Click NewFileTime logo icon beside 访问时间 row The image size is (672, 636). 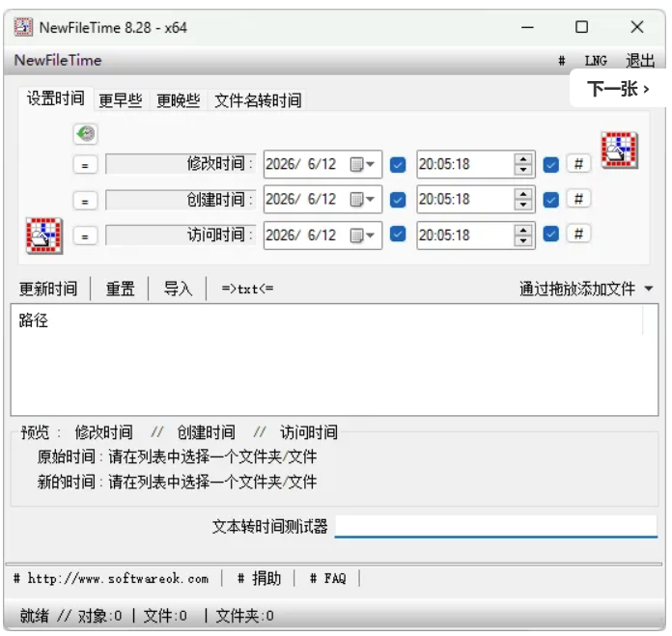(44, 235)
